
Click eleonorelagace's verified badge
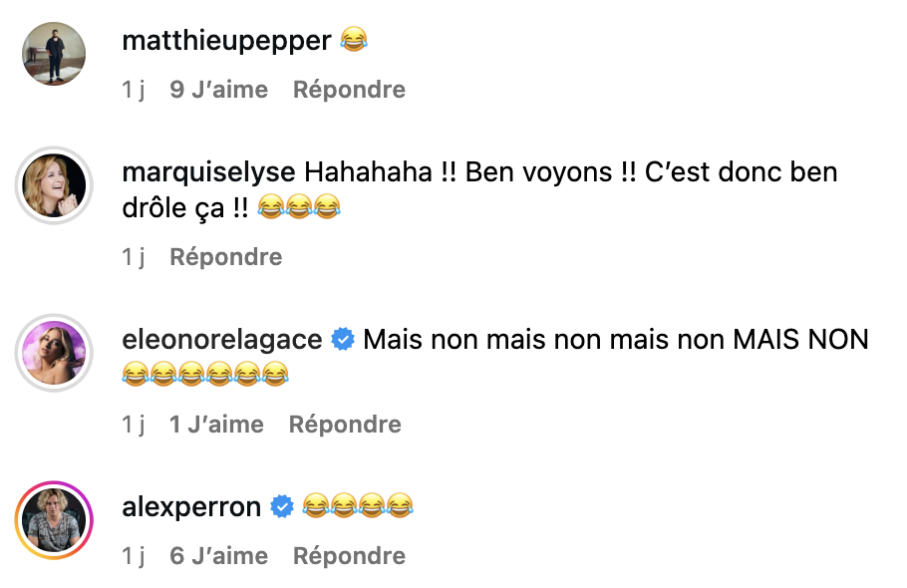(343, 340)
